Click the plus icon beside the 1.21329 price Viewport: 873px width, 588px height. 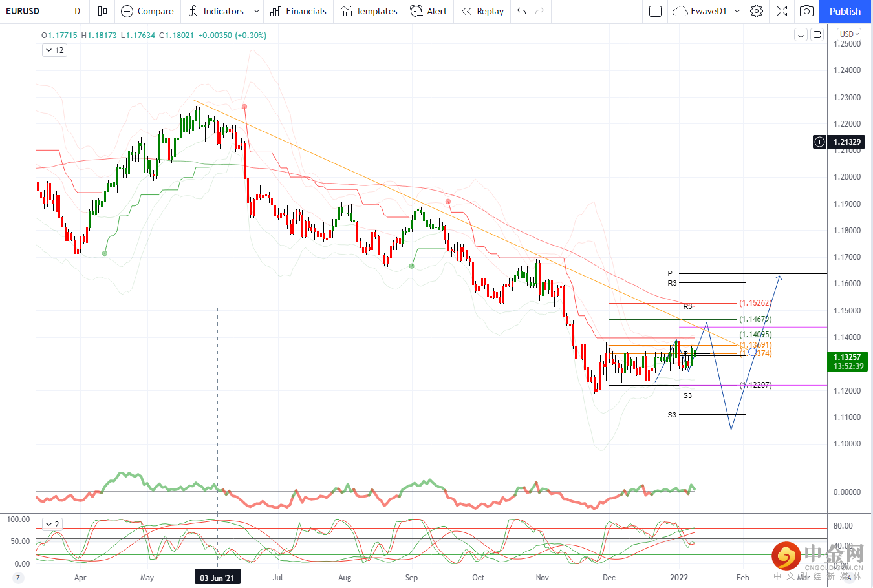tap(819, 142)
